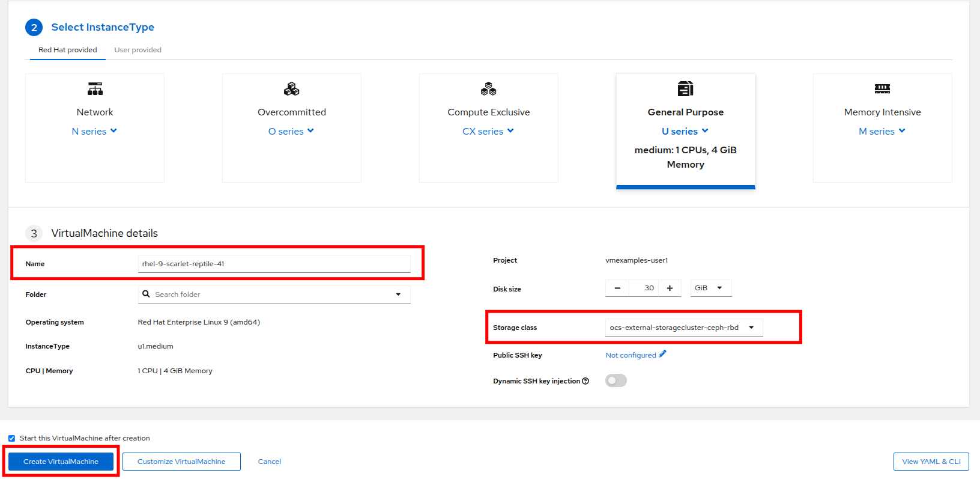980x479 pixels.
Task: Click the Customize VirtualMachine button
Action: click(x=181, y=462)
